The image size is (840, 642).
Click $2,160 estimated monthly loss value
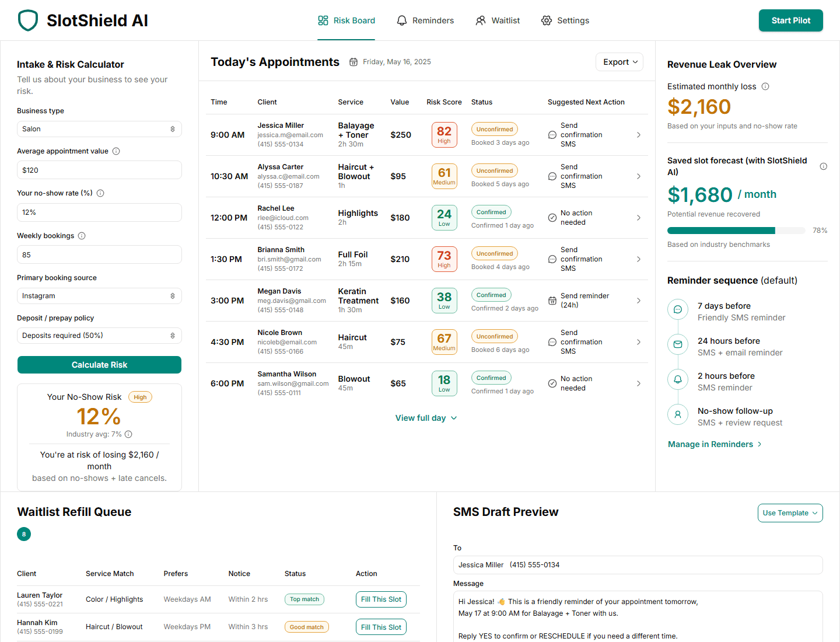(699, 107)
